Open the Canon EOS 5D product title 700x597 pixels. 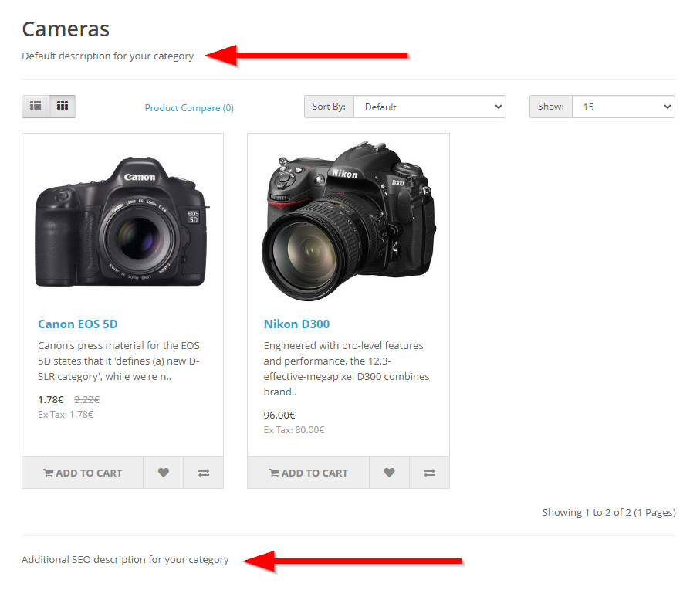pyautogui.click(x=78, y=324)
